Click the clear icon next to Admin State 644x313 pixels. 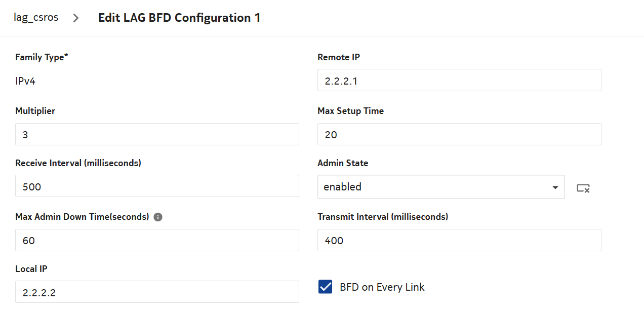tap(583, 188)
